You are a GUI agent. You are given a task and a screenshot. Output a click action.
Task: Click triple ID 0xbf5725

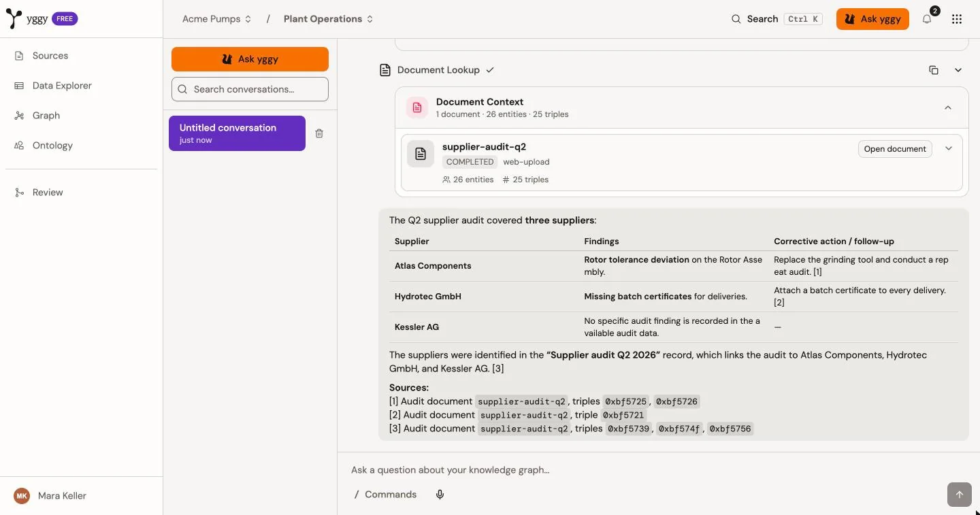pos(626,401)
